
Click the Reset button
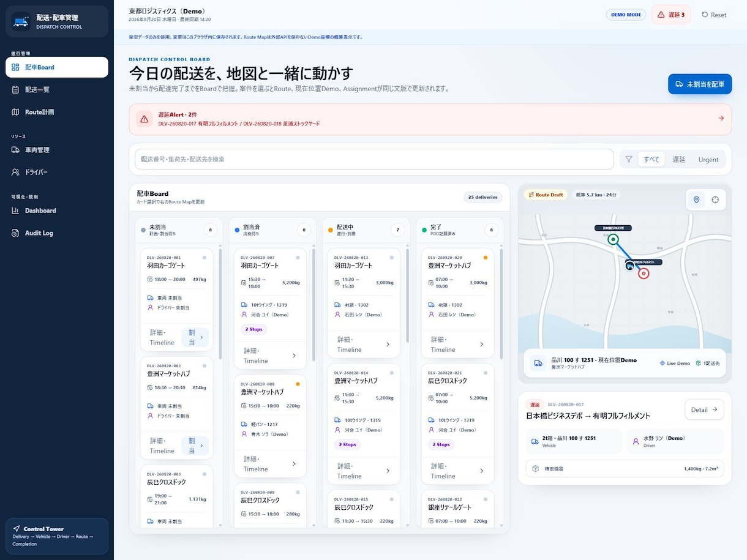point(714,15)
